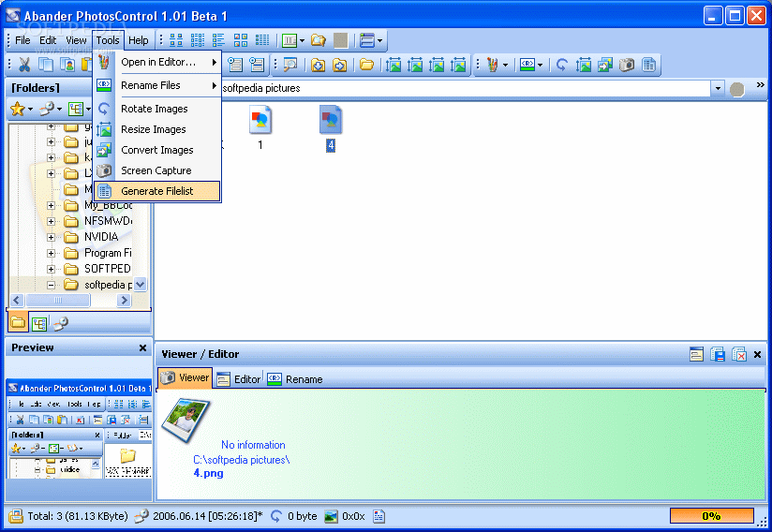Open the Open in Editor toolbar dropdown arrow
This screenshot has width=772, height=532.
point(505,66)
